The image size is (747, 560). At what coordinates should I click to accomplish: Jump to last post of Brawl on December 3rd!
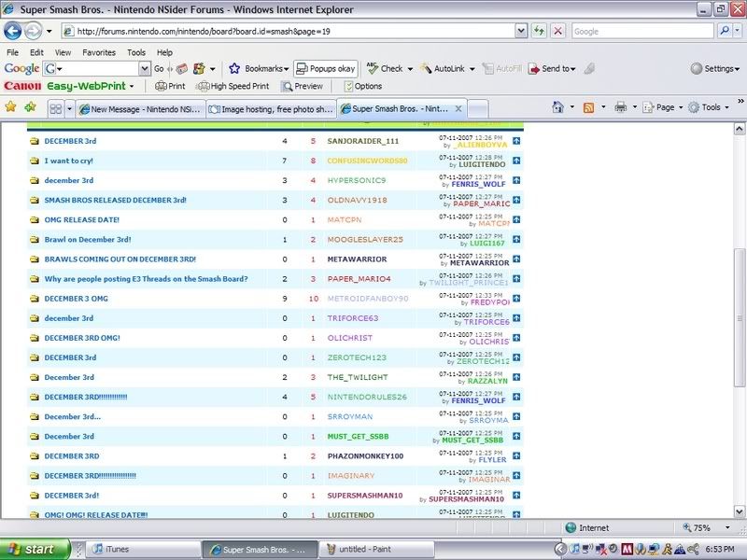point(516,240)
